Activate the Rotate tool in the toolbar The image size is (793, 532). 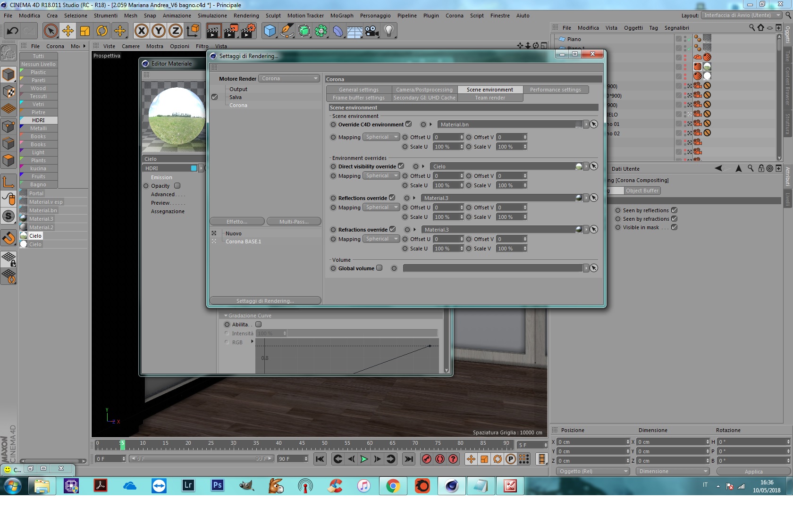pos(102,31)
